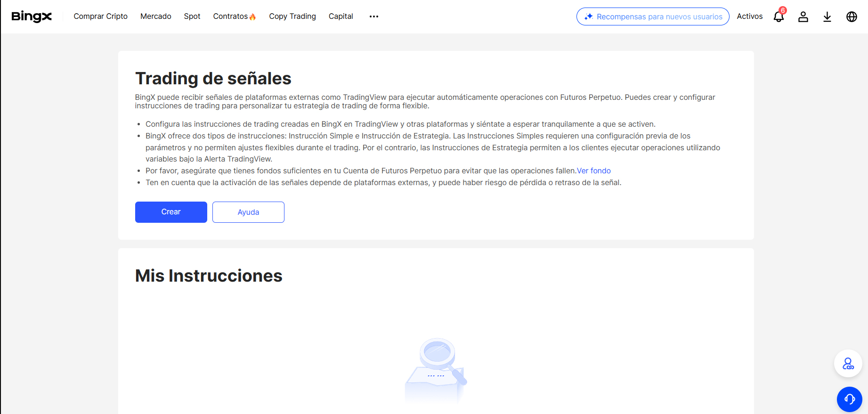Click the sparkle icon in rewards banner
This screenshot has width=868, height=414.
click(588, 16)
